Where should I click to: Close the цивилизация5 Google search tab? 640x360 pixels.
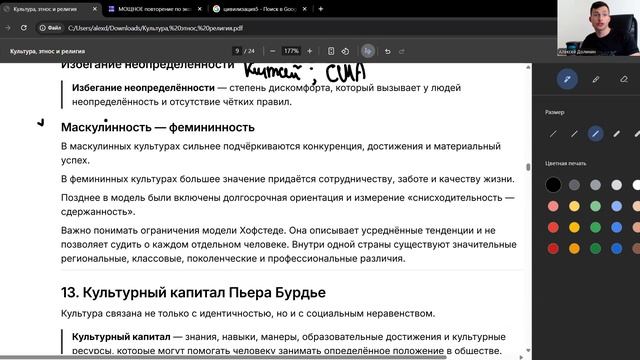coord(304,9)
